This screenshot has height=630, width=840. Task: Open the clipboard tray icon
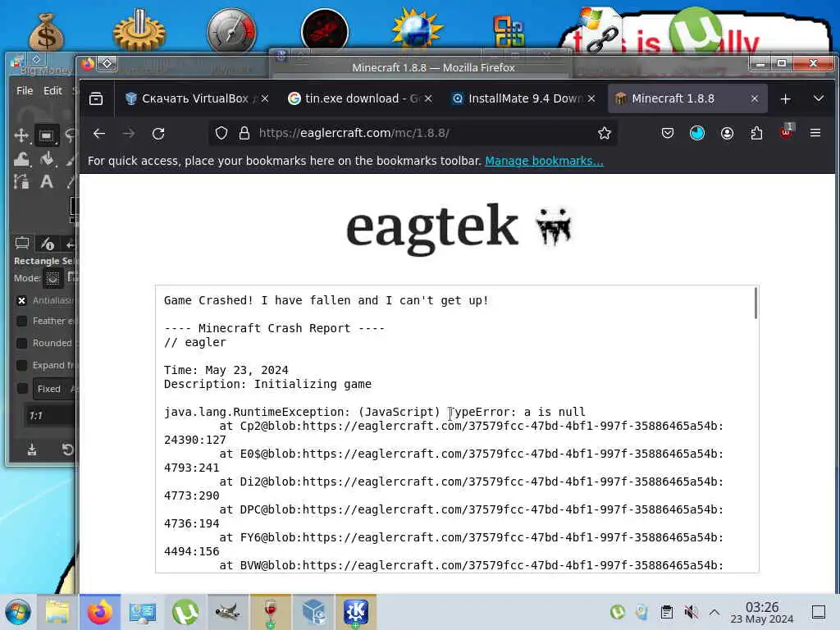click(666, 612)
